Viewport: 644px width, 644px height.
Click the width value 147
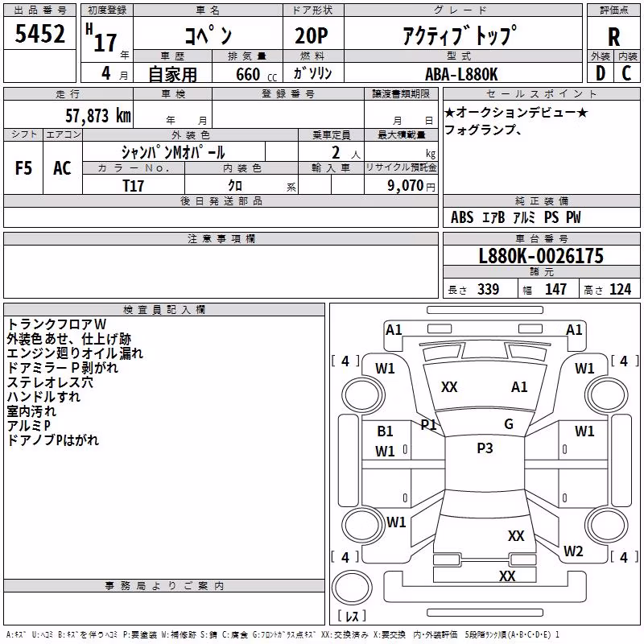point(555,290)
